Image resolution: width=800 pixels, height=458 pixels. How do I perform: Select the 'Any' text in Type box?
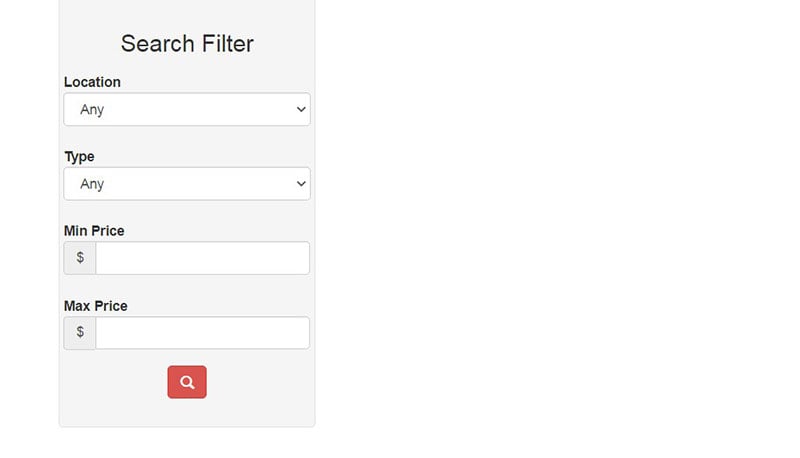point(92,184)
